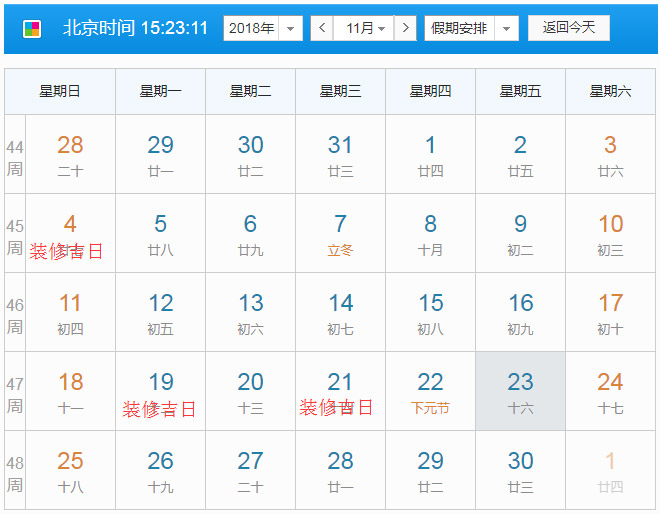Select November 30 date cell

tap(520, 470)
